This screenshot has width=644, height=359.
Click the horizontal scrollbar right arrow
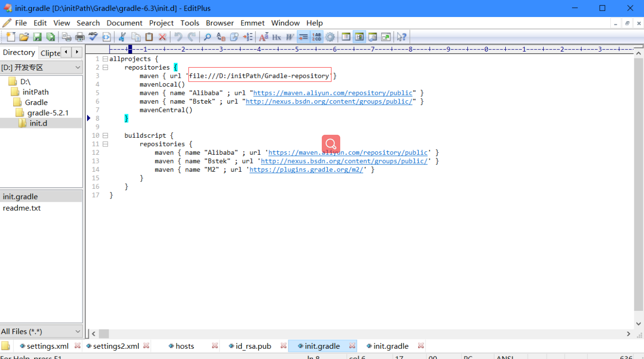click(628, 334)
